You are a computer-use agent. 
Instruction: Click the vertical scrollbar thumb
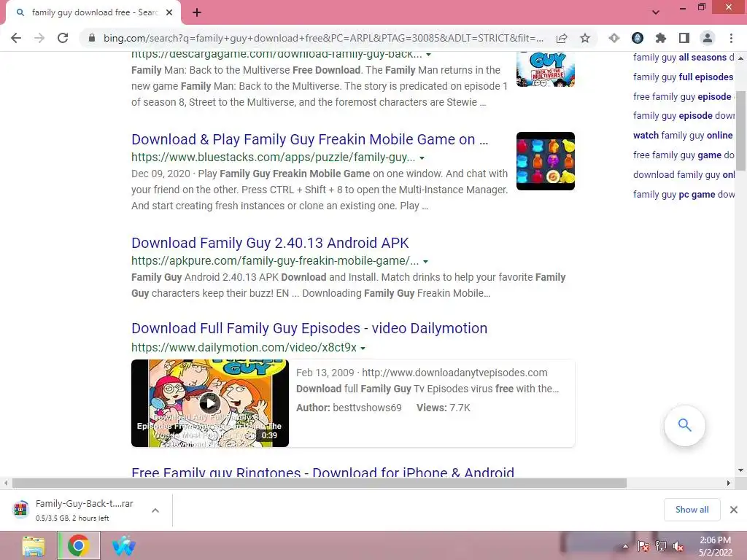tap(740, 130)
